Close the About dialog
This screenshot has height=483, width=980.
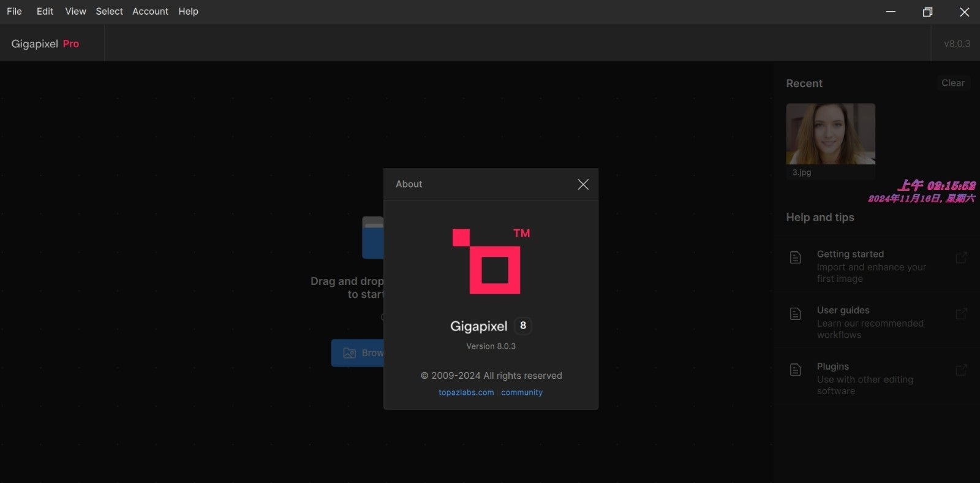tap(583, 184)
